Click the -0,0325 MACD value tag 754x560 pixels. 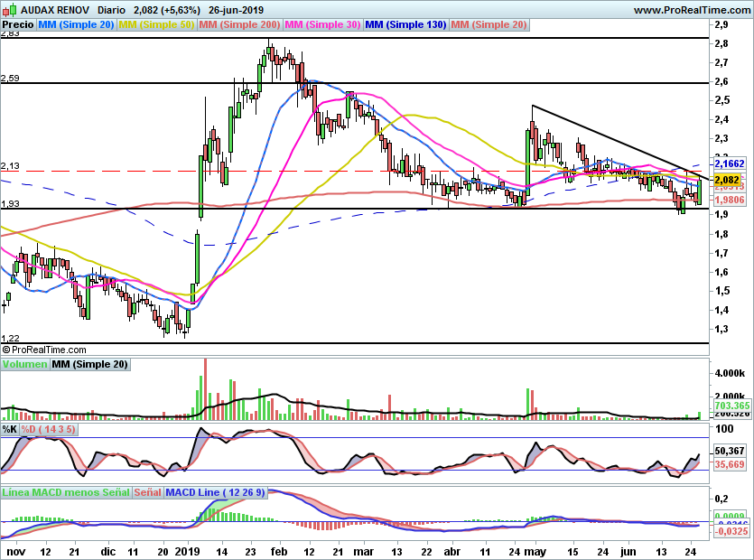(x=731, y=532)
